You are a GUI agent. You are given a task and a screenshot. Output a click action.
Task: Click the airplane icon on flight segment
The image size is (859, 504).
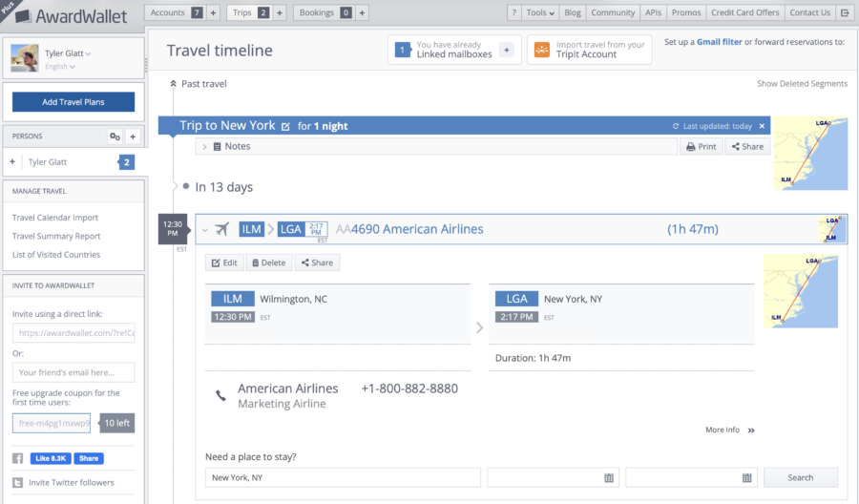[221, 229]
